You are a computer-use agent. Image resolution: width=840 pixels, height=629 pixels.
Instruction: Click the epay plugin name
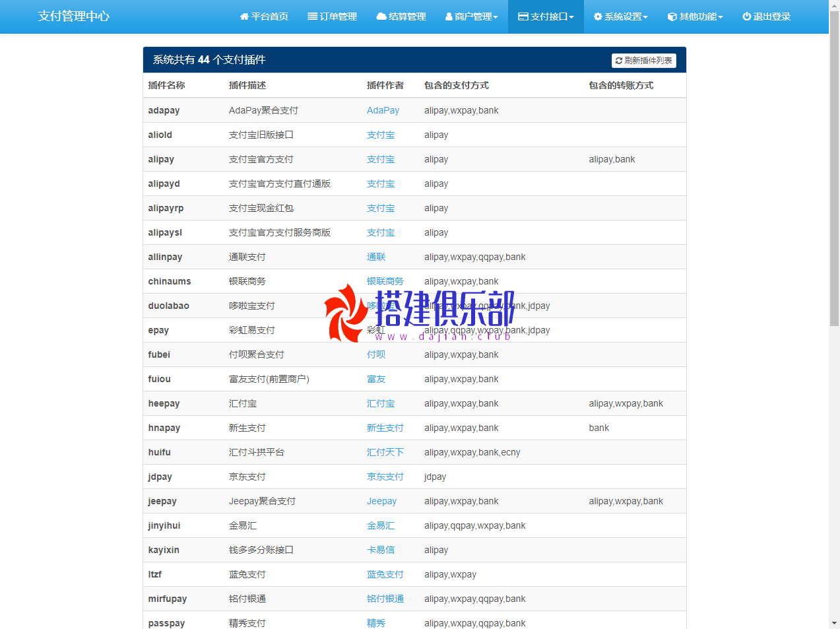click(x=158, y=330)
